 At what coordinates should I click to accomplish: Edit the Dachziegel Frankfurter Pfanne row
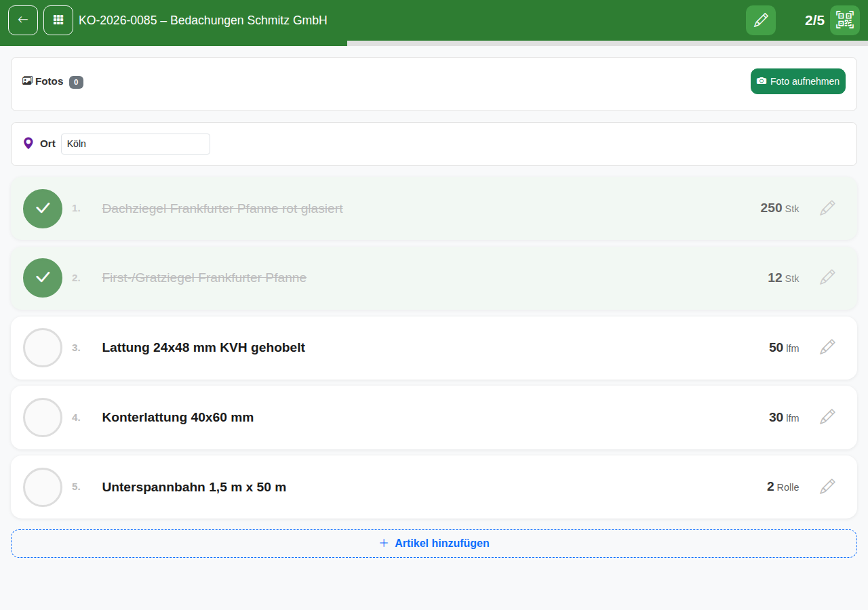point(827,208)
